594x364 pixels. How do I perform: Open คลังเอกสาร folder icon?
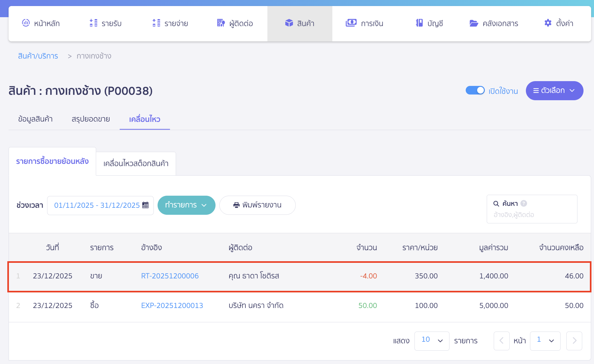474,23
